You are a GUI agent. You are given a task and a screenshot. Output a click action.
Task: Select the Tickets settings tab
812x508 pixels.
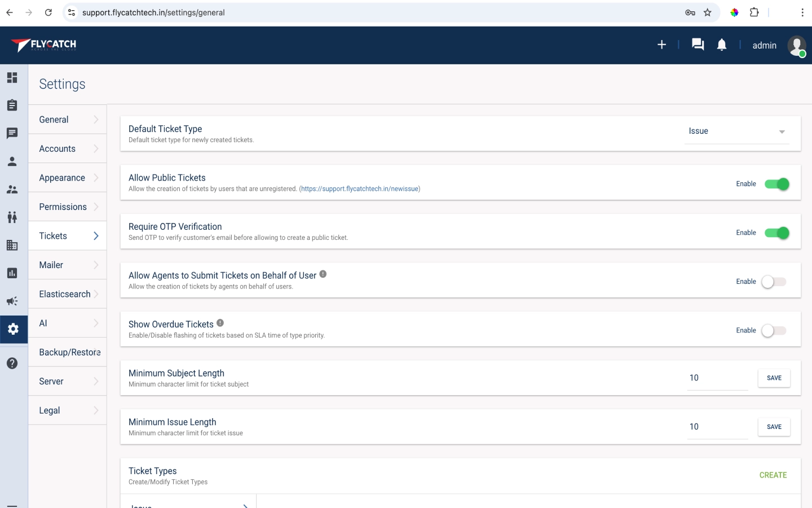click(68, 236)
